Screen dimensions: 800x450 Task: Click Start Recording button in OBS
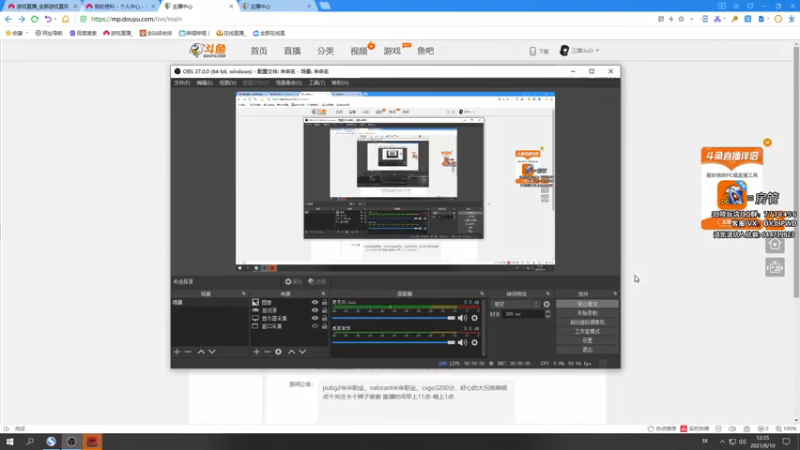pyautogui.click(x=587, y=313)
